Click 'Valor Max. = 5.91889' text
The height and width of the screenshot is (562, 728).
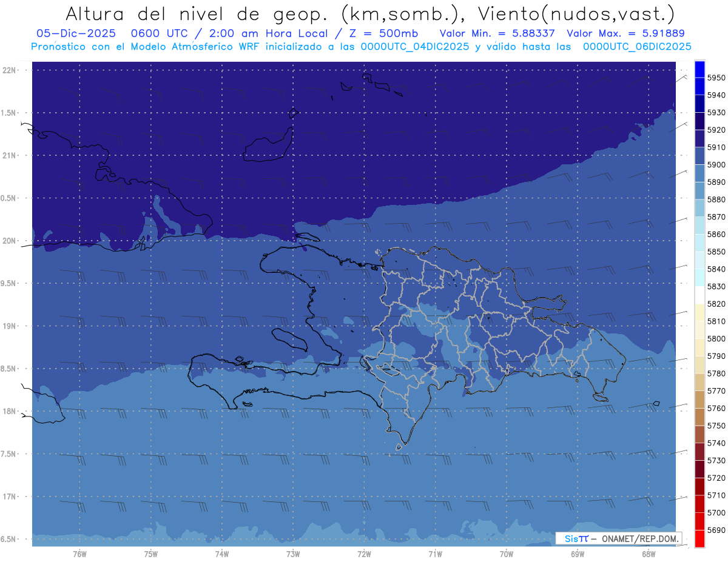click(626, 34)
